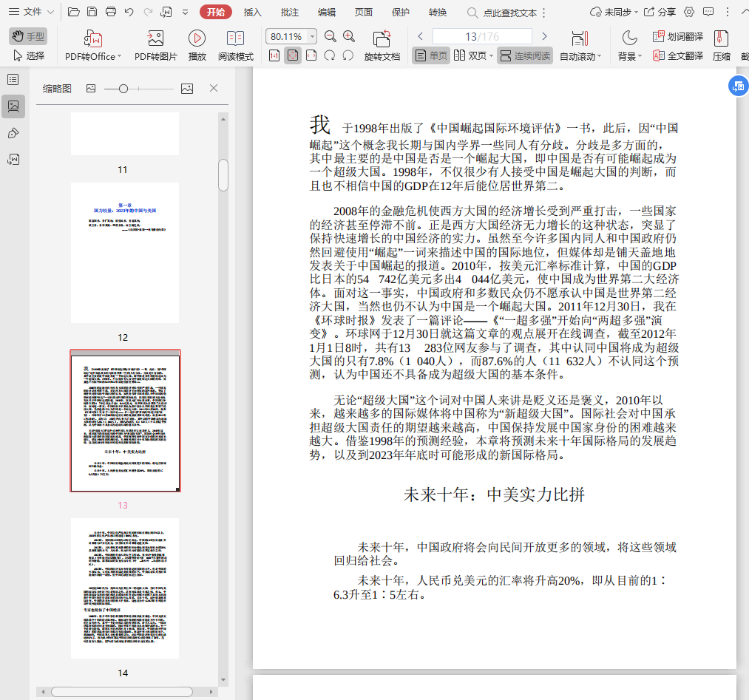749x700 pixels.
Task: Switch to the 批注 ribbon tab
Action: pos(290,12)
